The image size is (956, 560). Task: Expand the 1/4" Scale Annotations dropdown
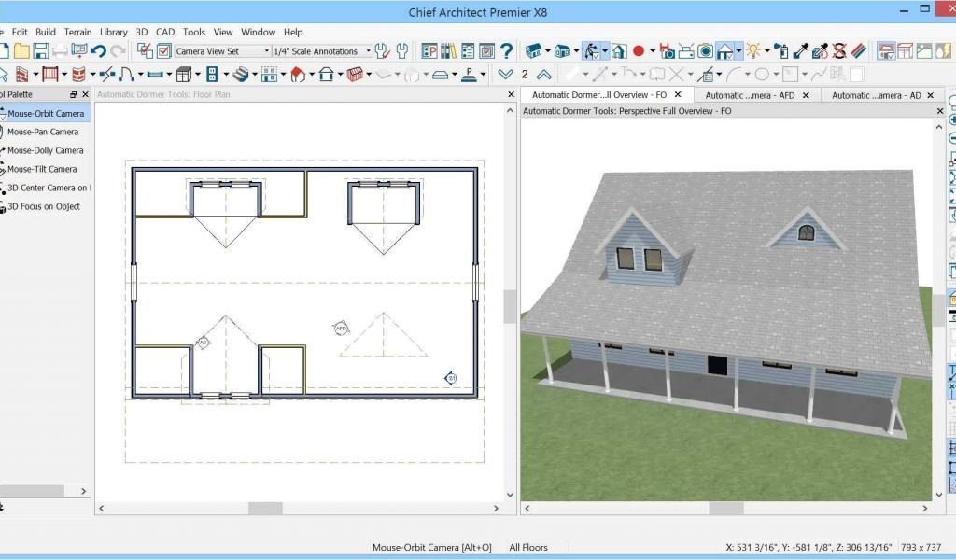[x=368, y=51]
